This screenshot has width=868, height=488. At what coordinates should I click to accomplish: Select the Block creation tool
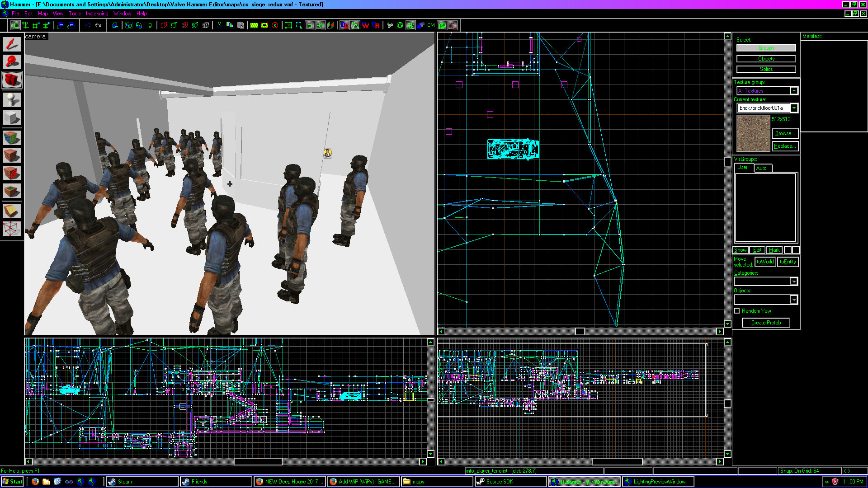12,117
